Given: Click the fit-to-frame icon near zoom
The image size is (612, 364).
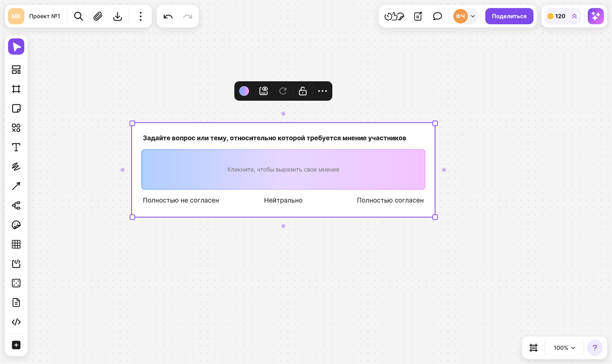Looking at the screenshot, I should [x=533, y=348].
